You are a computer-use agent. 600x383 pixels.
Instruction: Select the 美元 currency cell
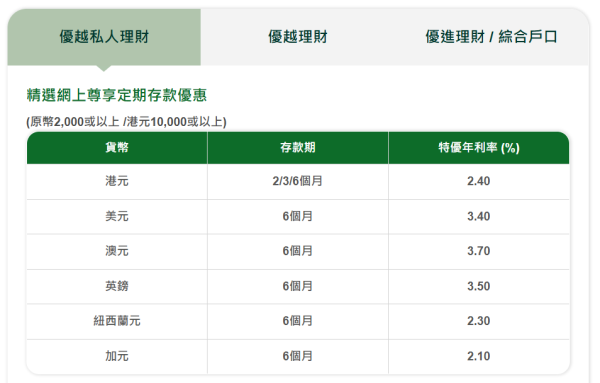[x=117, y=217]
